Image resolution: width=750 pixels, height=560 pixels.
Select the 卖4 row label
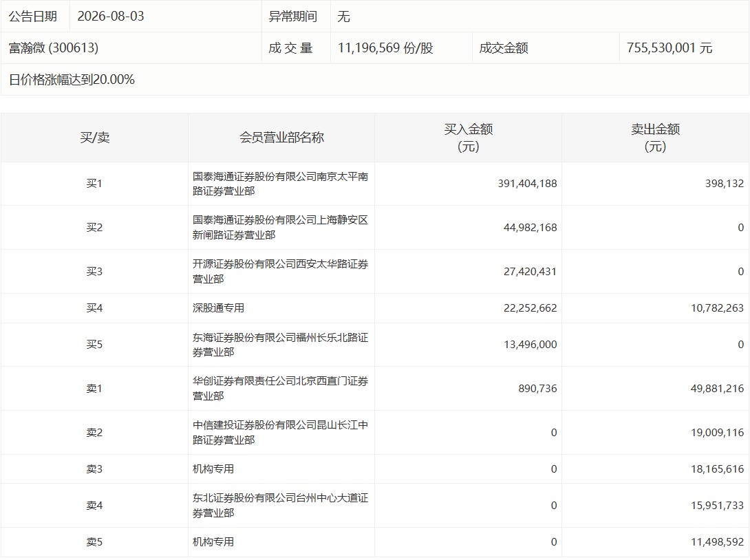pos(94,506)
